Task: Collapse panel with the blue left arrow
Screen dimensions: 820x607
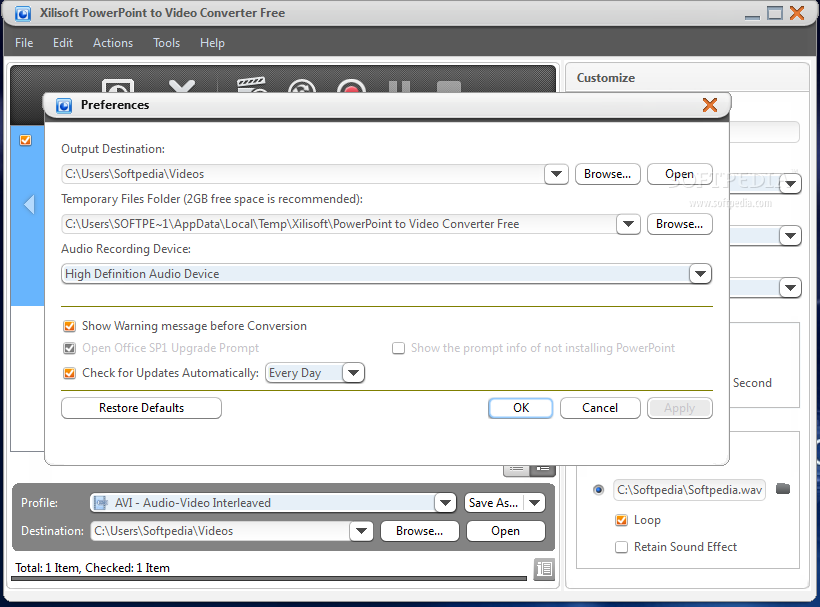Action: click(29, 204)
